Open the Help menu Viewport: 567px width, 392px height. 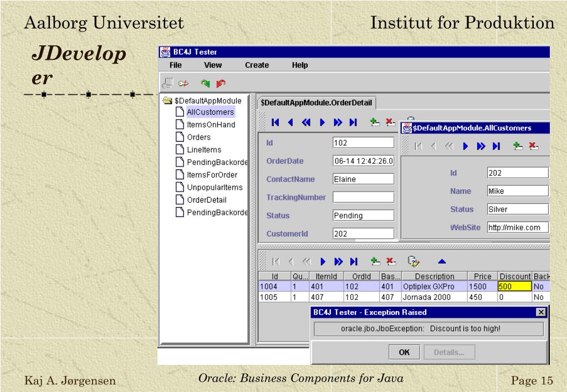(x=300, y=65)
